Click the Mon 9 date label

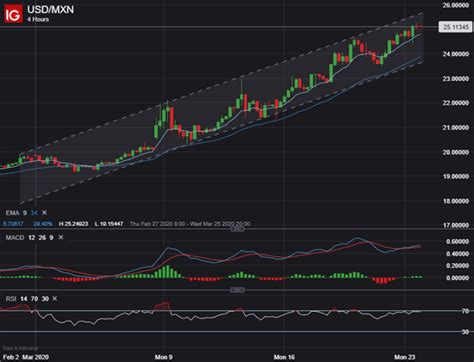pos(164,357)
